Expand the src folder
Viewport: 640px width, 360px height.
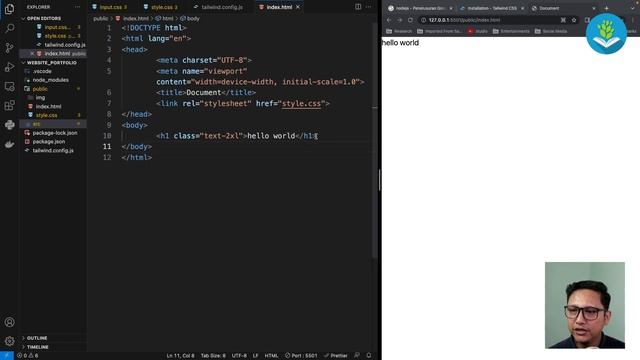[x=36, y=124]
